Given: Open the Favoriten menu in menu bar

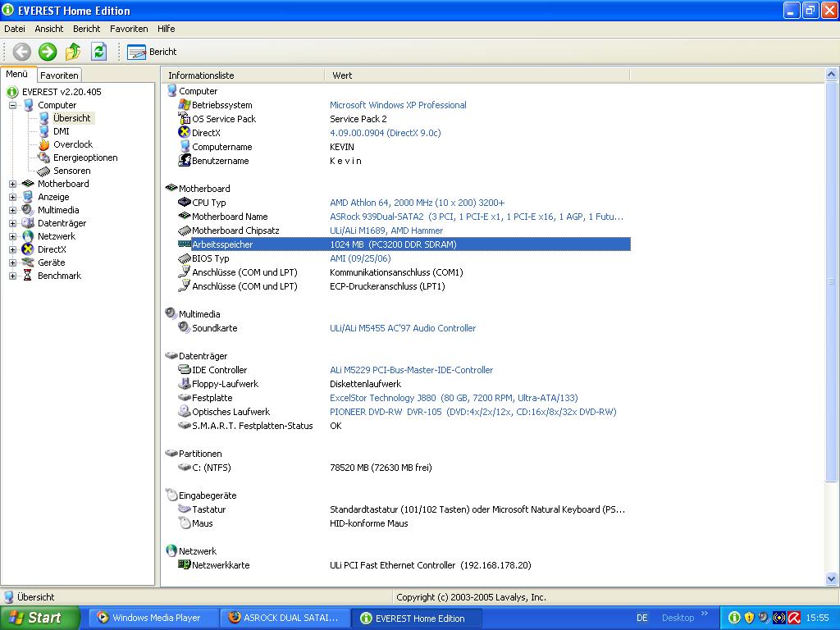Looking at the screenshot, I should [x=129, y=29].
